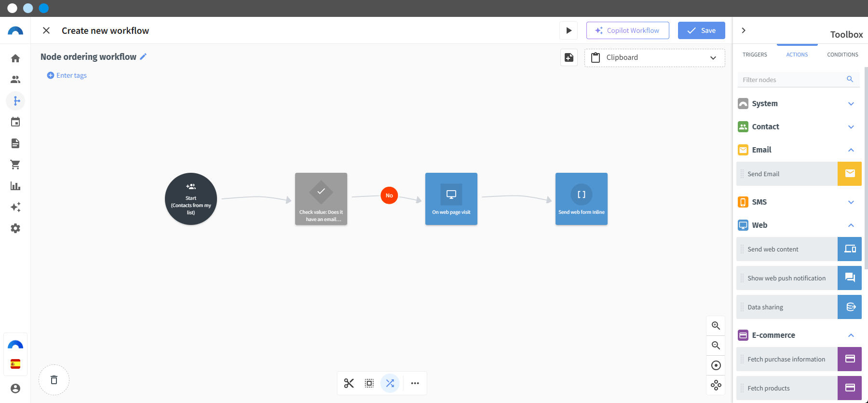The height and width of the screenshot is (403, 868).
Task: Open the bar chart analytics icon
Action: [15, 186]
